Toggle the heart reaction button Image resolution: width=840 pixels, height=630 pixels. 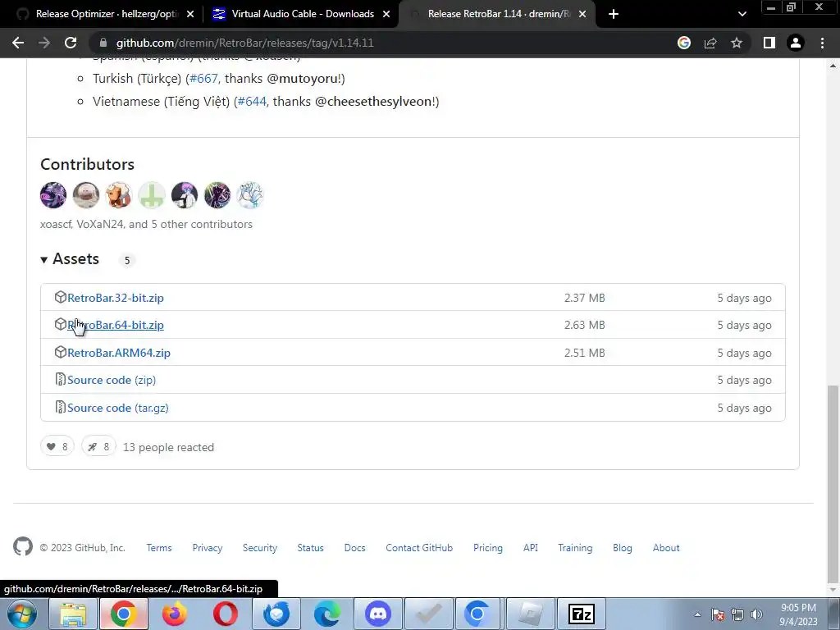coord(57,447)
